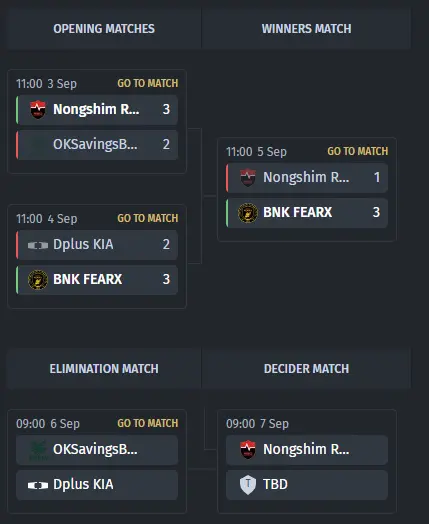
Task: Click Dplus KIA logo in 4 Sep match
Action: 38,245
